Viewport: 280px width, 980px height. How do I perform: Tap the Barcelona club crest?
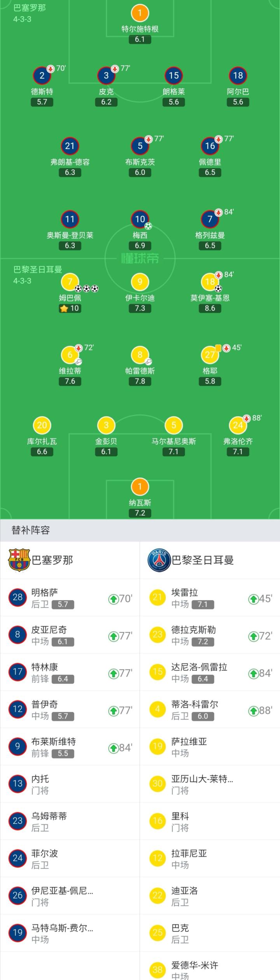(19, 560)
